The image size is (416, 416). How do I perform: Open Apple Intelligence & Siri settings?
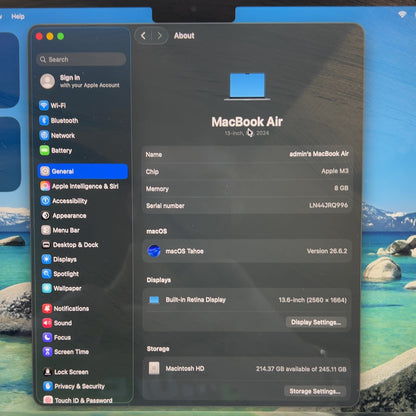point(79,186)
